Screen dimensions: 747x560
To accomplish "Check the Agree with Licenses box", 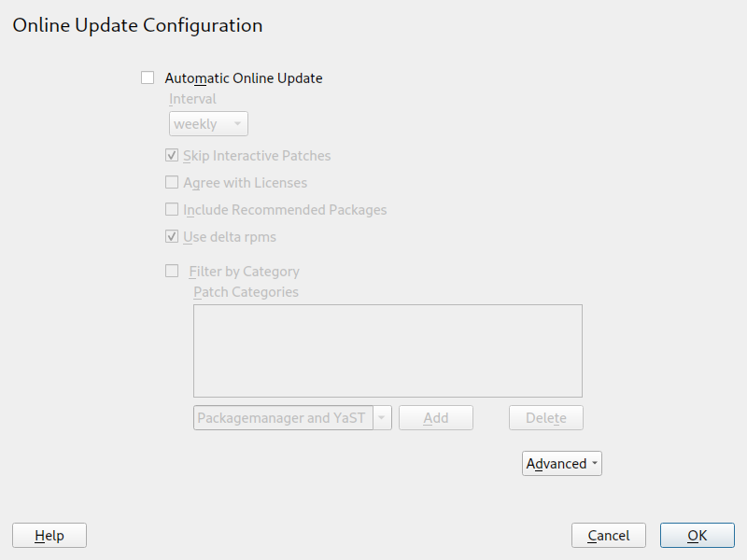I will tap(172, 183).
